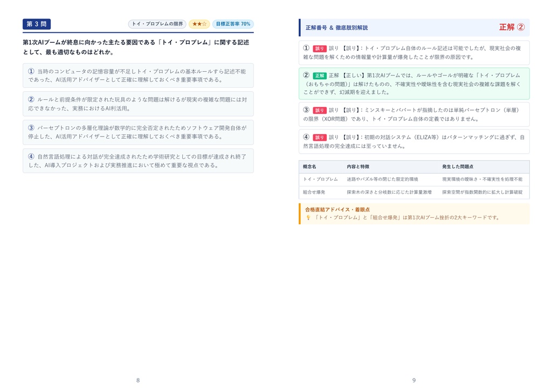552x392 pixels.
Task: Click the 正解番号 & 徹底肢別解説 heading
Action: [336, 27]
